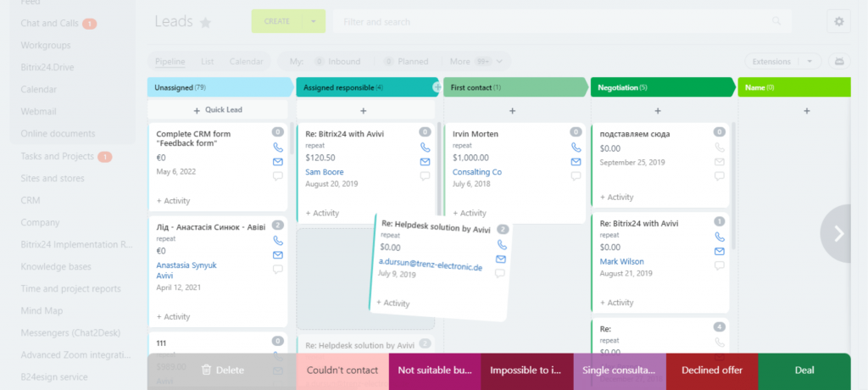Open Sam Boore contact link
Screen dimensions: 868x390
(325, 172)
